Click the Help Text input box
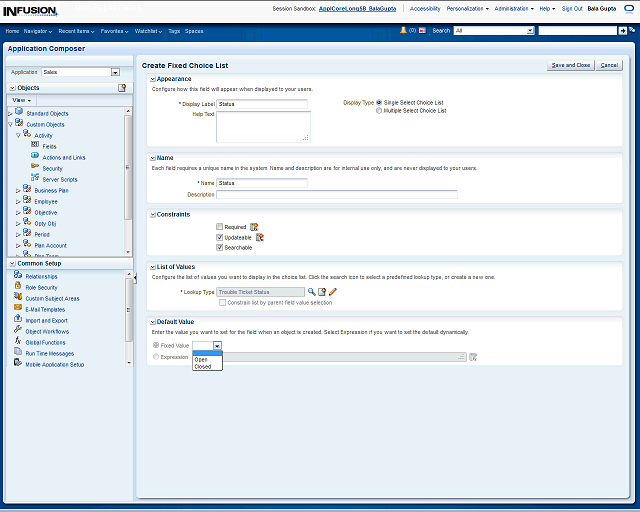This screenshot has width=640, height=512. [x=262, y=127]
